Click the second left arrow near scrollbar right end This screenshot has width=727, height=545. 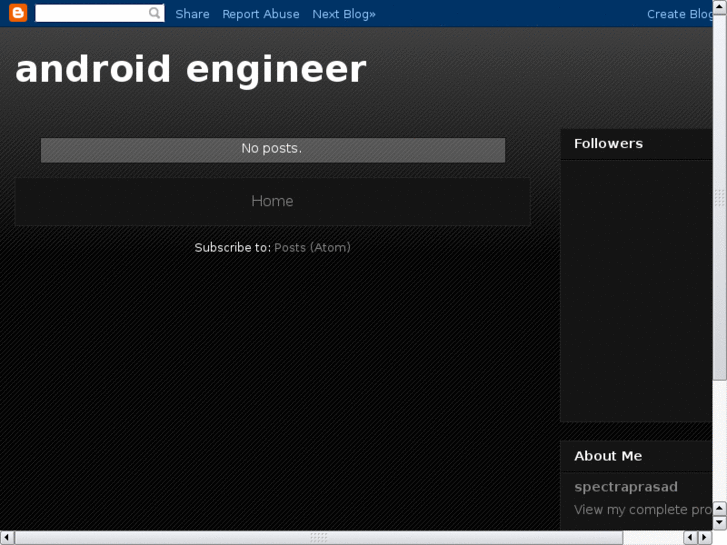click(690, 538)
